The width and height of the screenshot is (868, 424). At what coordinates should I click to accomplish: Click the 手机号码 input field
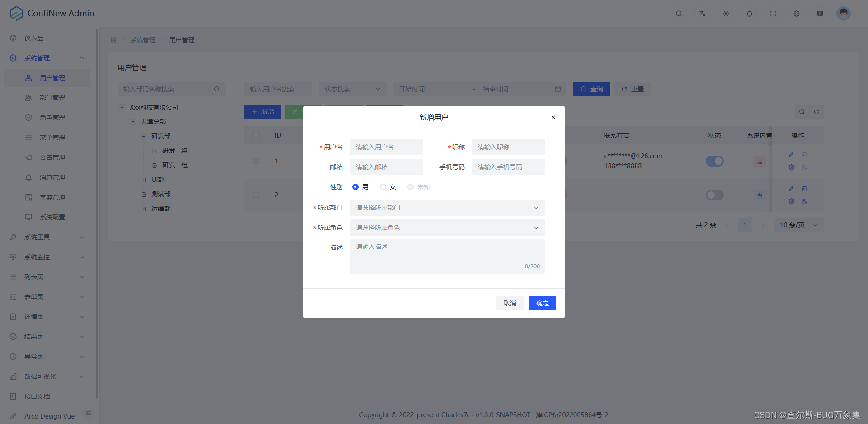pos(509,167)
